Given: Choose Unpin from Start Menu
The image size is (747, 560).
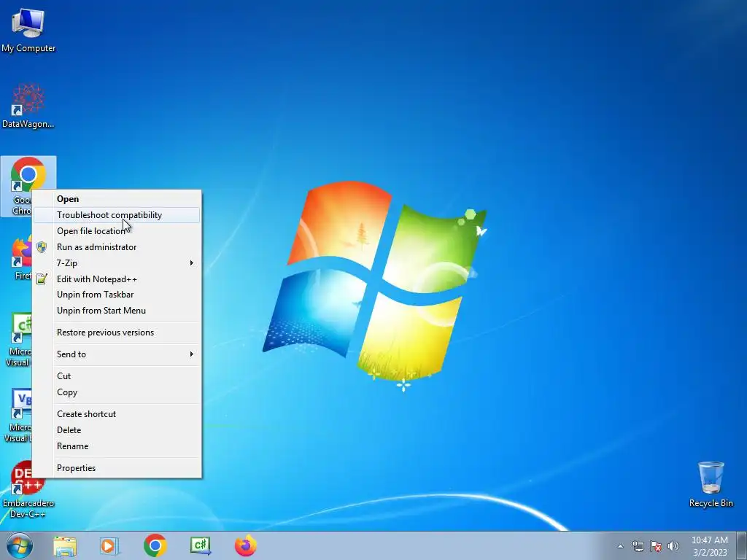Looking at the screenshot, I should pyautogui.click(x=117, y=311).
